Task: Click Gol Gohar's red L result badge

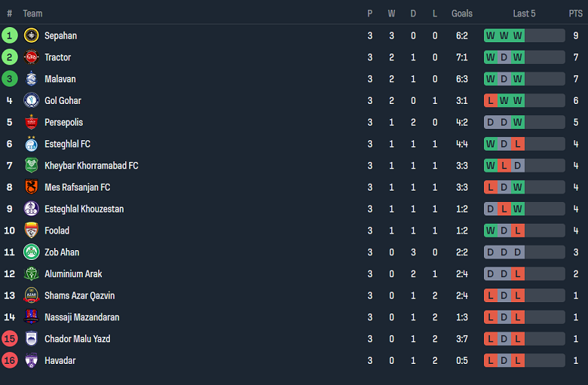Action: 491,101
